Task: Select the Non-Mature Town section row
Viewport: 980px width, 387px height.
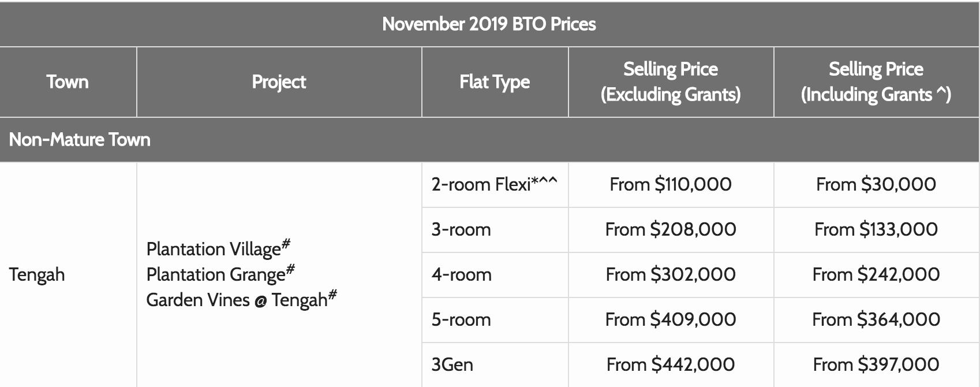Action: 490,139
